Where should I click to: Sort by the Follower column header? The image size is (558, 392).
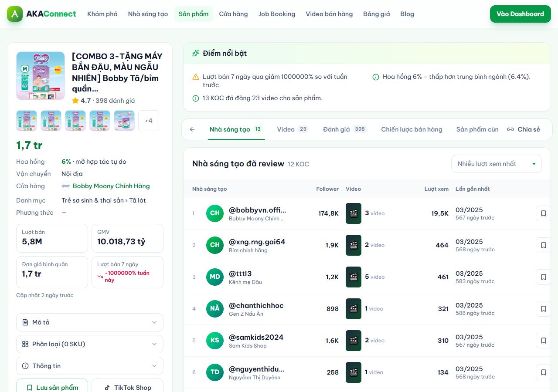coord(327,189)
